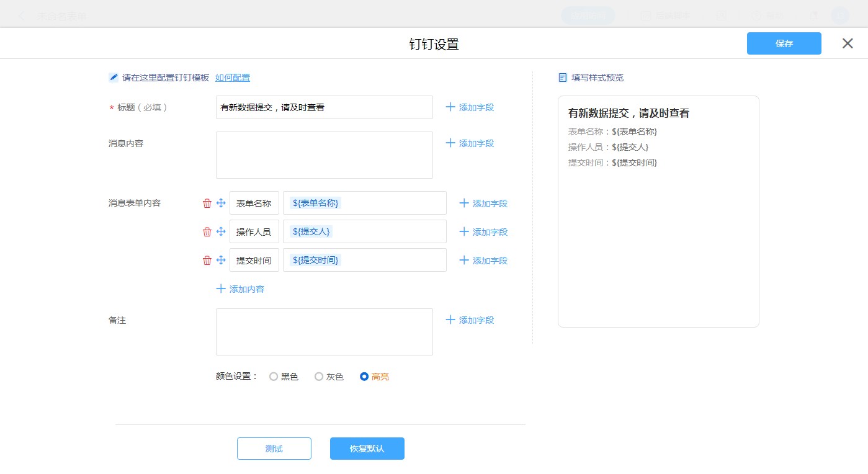Click 恢复默认 to reset the template
Image resolution: width=868 pixels, height=474 pixels.
[x=367, y=449]
